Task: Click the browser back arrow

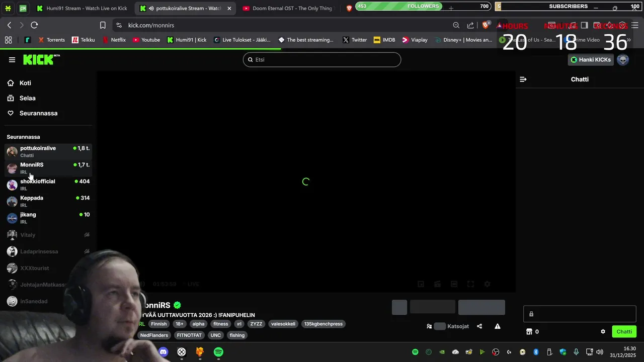Action: click(9, 25)
